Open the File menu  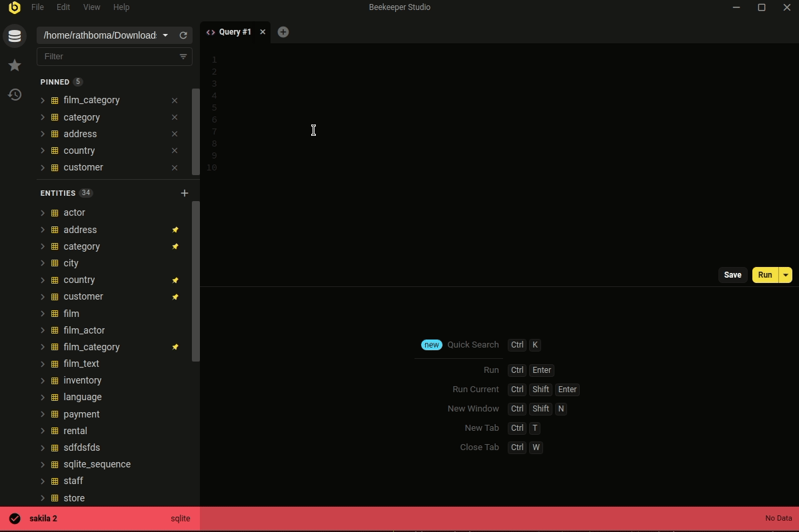tap(37, 7)
